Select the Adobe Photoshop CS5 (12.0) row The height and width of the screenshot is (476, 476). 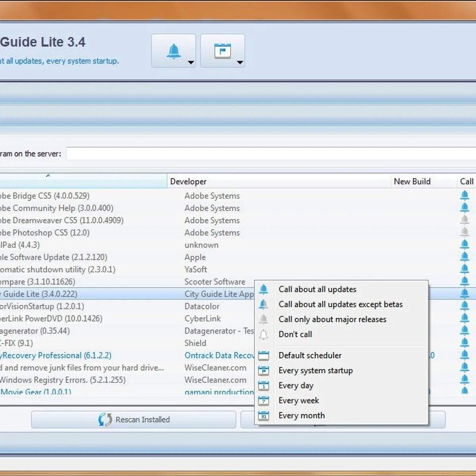238,232
